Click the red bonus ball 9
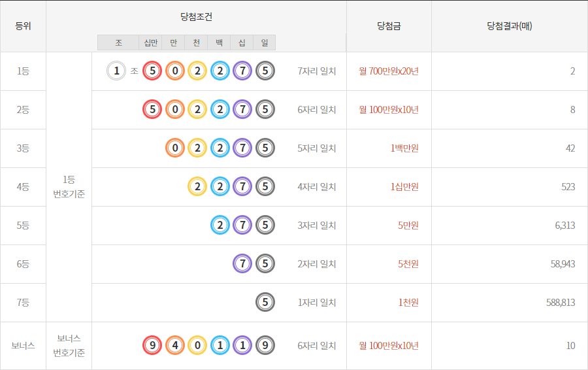The image size is (588, 370). pos(152,345)
